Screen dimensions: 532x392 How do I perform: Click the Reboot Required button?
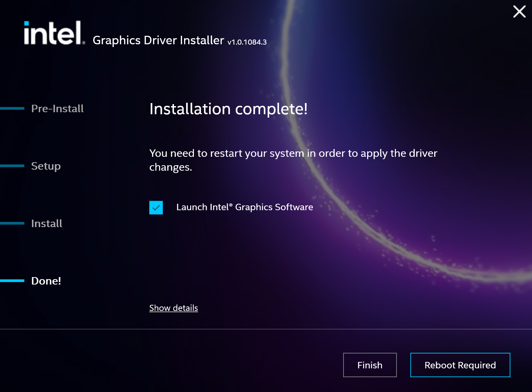point(460,365)
